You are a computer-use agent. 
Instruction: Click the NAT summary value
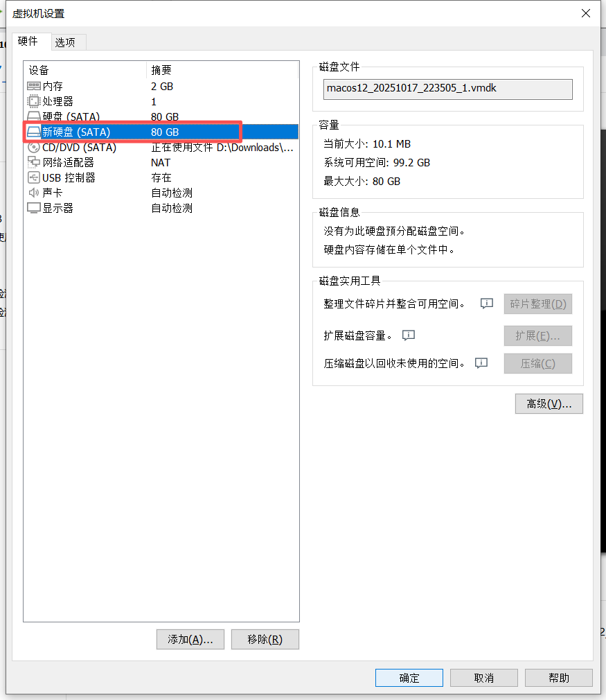pos(161,162)
